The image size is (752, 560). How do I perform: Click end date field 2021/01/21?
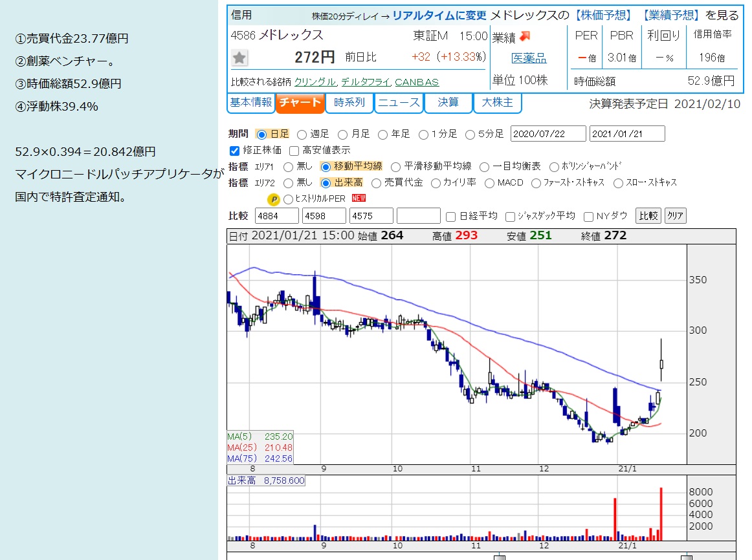point(627,134)
